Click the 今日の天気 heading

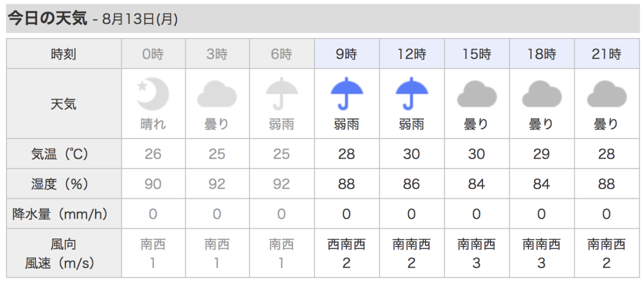tap(47, 18)
